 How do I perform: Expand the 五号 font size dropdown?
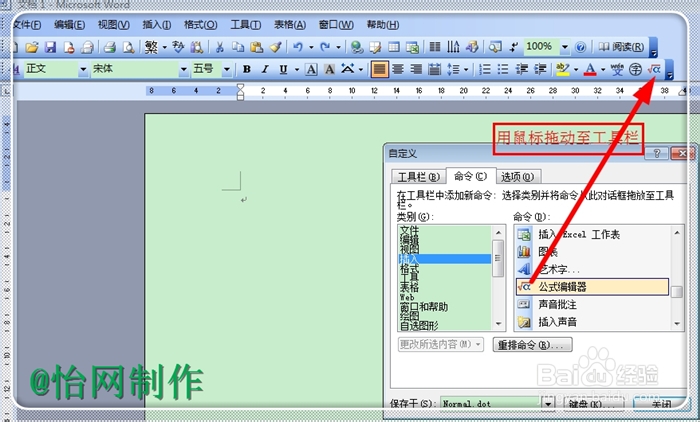point(227,69)
